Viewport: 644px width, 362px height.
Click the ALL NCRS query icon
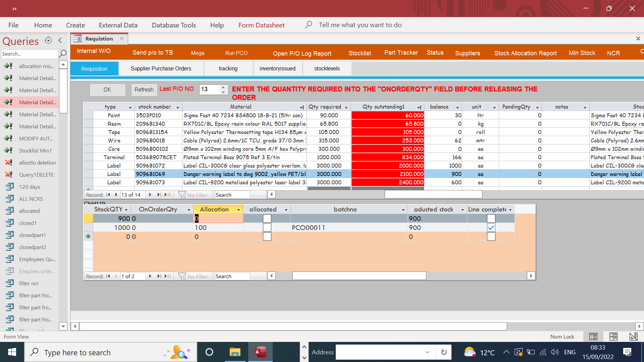pos(10,199)
